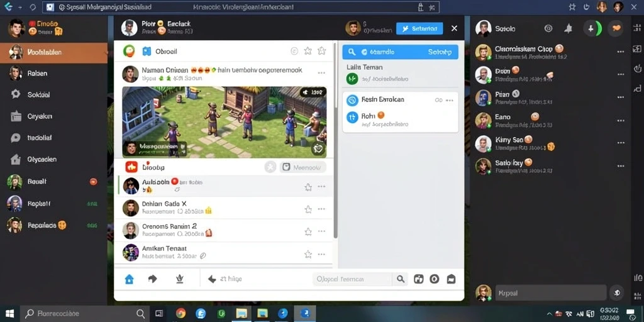Star the Amkan Tenaat row
Viewport: 644px width, 322px height.
click(x=308, y=254)
